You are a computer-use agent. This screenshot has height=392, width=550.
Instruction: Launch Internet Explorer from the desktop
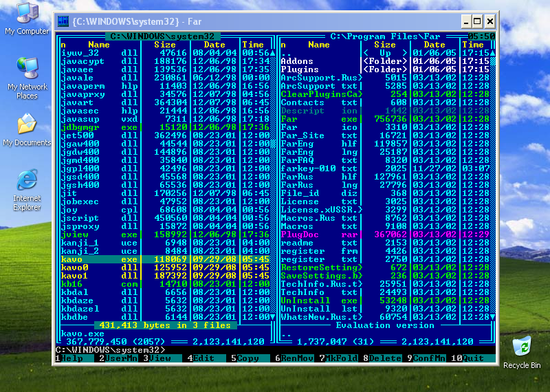click(x=27, y=190)
